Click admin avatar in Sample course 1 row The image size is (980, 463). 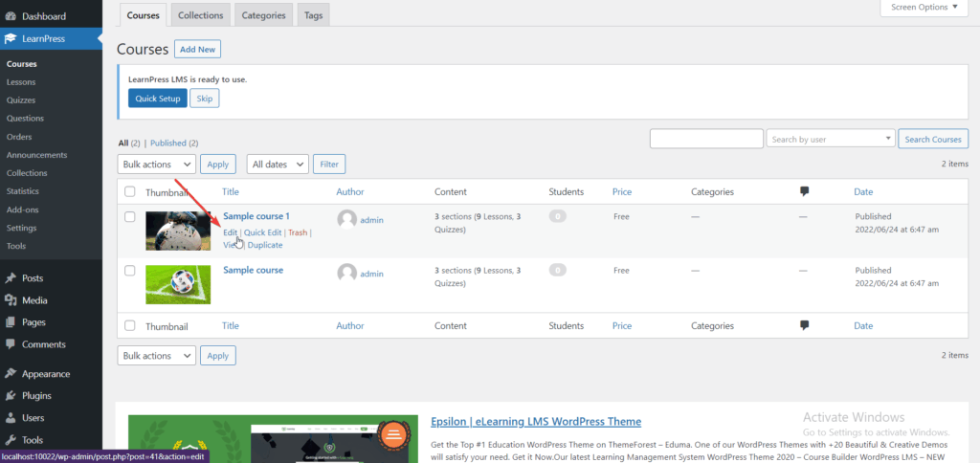tap(346, 219)
